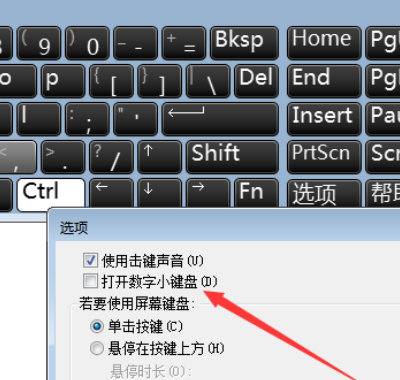400x380 pixels.
Task: Click the left arrow key
Action: point(111,193)
